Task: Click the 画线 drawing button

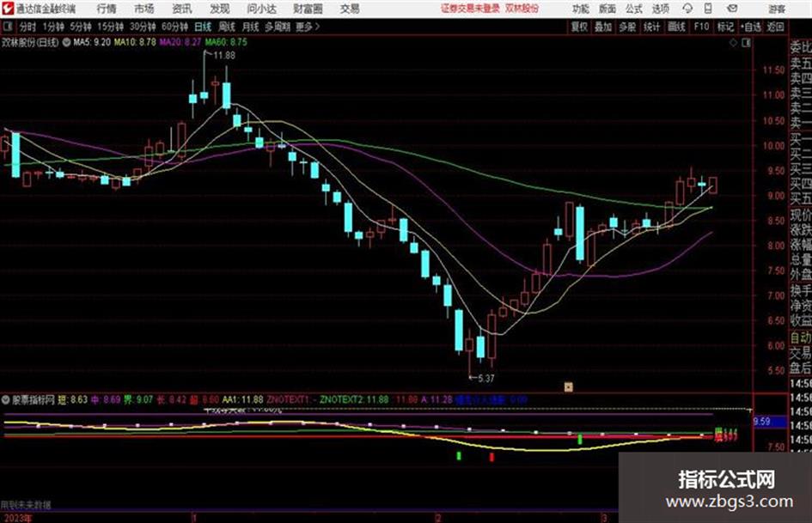Action: click(x=676, y=27)
